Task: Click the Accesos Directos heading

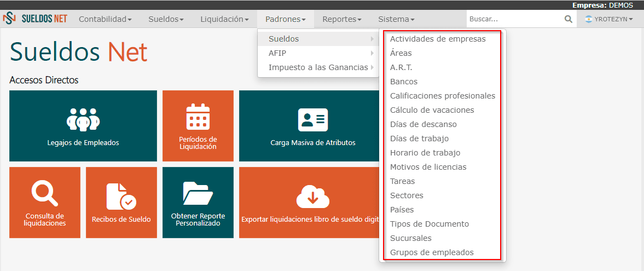Action: click(44, 80)
